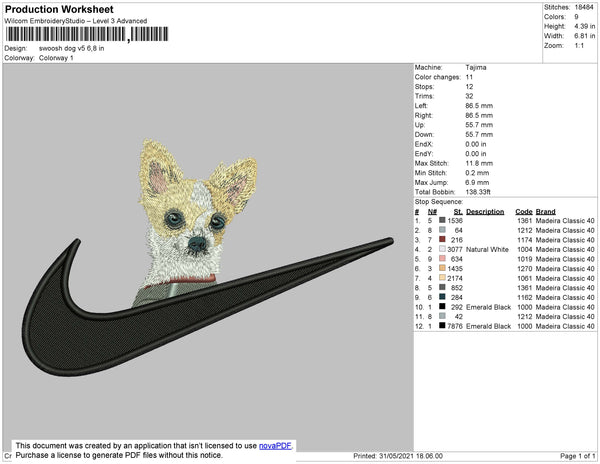
Task: Click the barcode under the worksheet title
Action: (87, 34)
